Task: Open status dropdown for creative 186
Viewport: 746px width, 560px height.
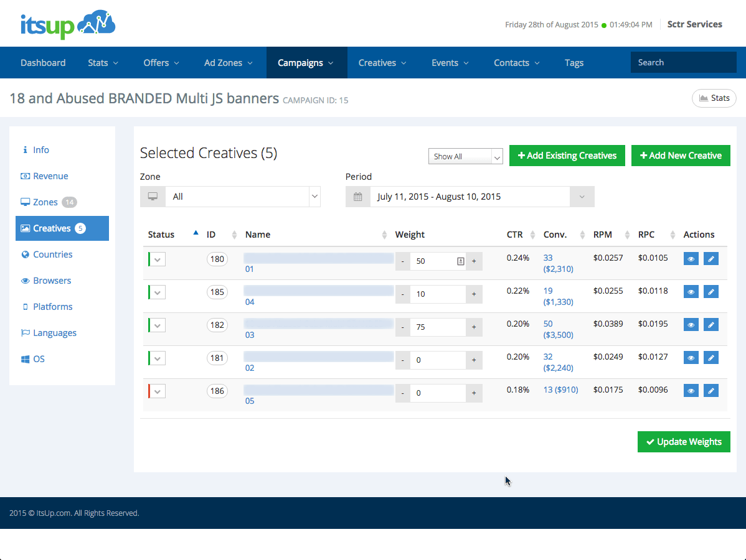Action: point(157,391)
